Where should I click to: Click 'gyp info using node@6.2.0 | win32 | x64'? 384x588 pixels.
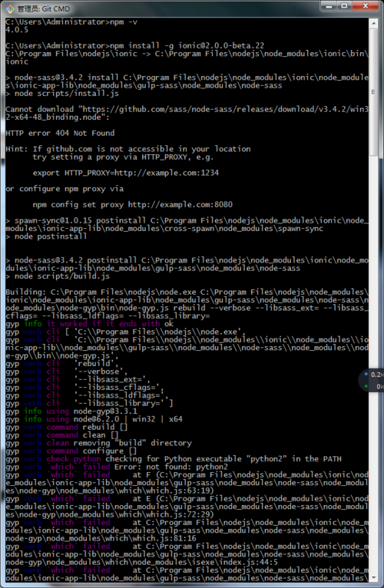pos(94,419)
